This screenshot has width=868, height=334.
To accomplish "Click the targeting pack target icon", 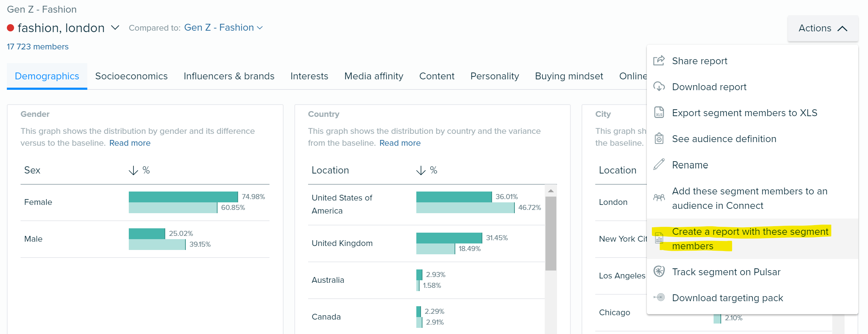I will (x=659, y=297).
